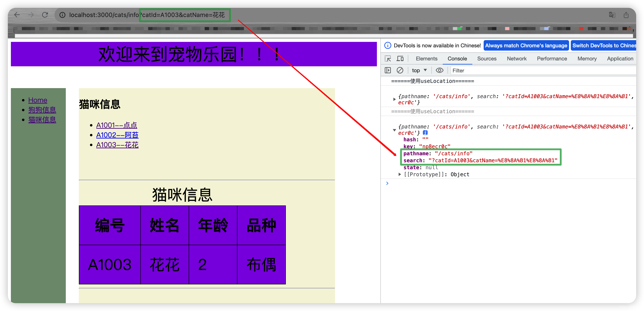The width and height of the screenshot is (644, 311).
Task: Toggle the console sidebar panel icon
Action: pyautogui.click(x=388, y=70)
